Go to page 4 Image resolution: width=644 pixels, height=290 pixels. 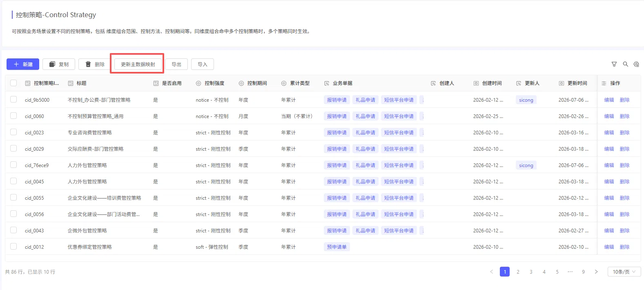point(544,272)
